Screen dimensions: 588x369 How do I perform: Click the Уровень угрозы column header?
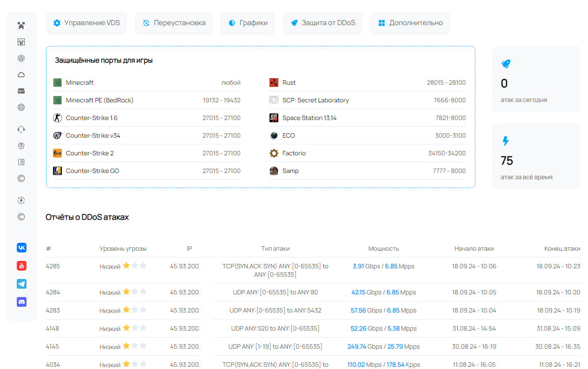click(123, 249)
